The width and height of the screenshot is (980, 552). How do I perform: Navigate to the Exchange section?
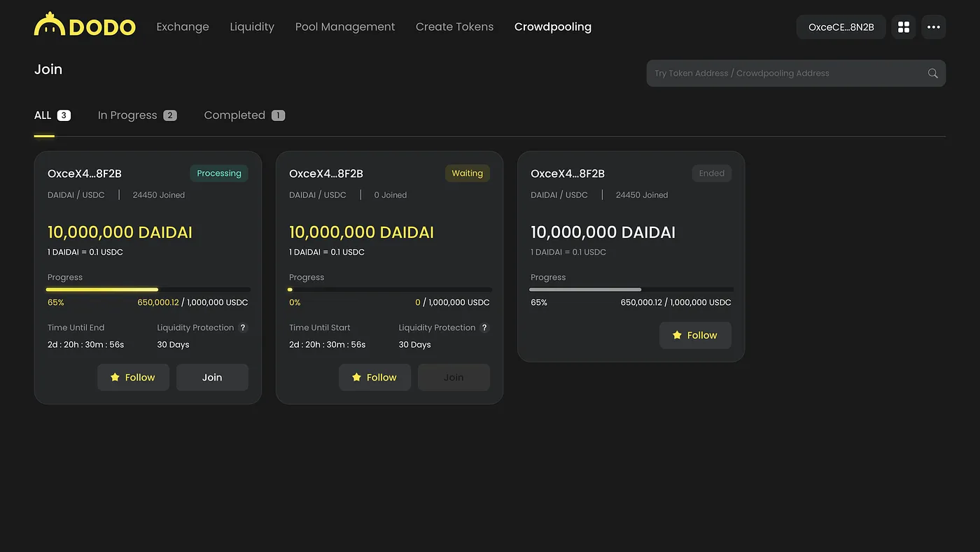point(182,27)
